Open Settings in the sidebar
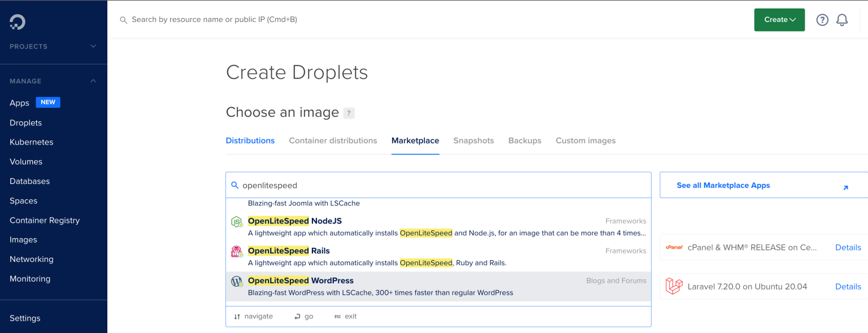The height and width of the screenshot is (333, 868). 25,318
